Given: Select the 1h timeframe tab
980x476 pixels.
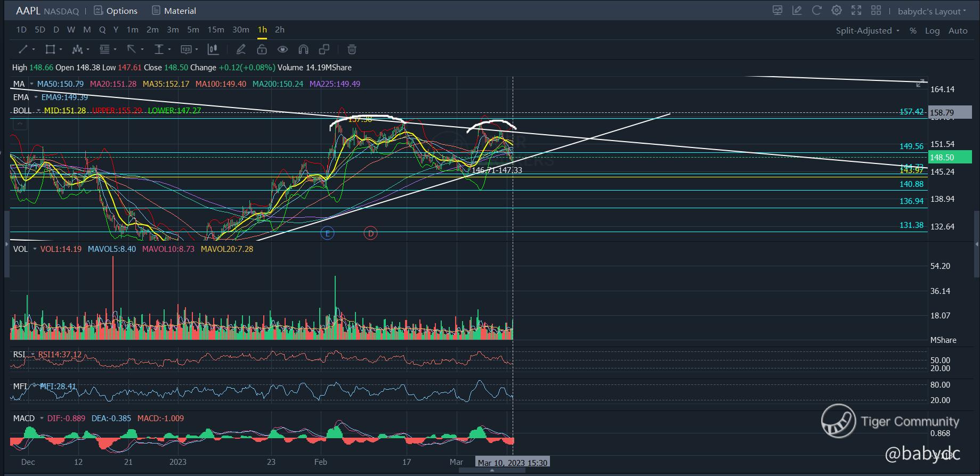Looking at the screenshot, I should tap(262, 30).
